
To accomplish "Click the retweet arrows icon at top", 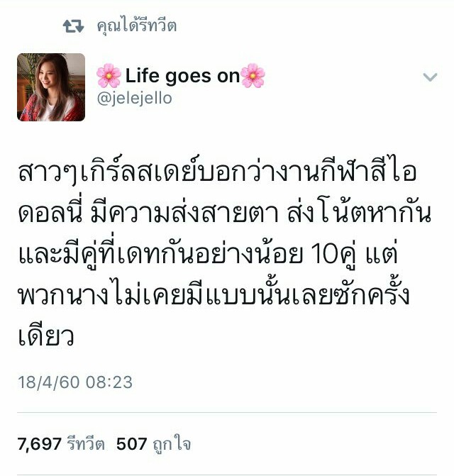I will point(73,26).
